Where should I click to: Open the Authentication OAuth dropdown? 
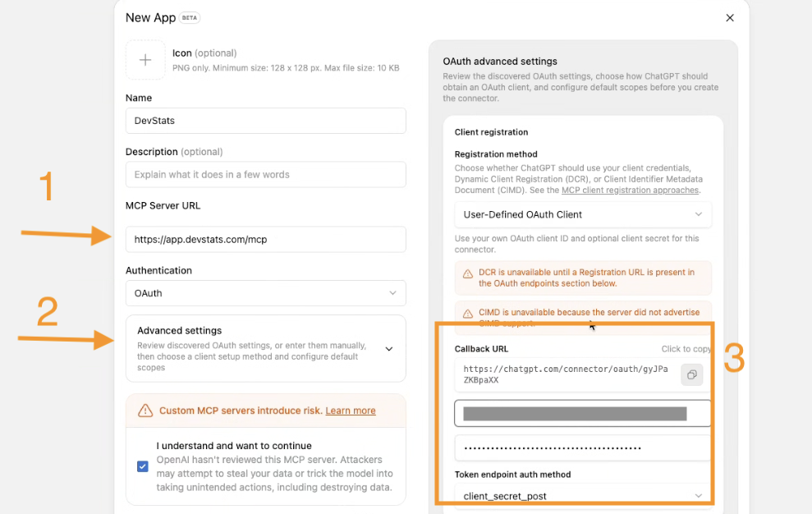point(266,293)
